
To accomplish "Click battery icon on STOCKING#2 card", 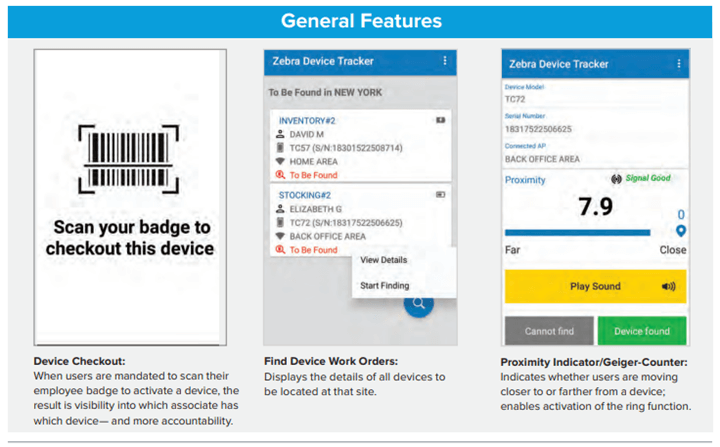I will pyautogui.click(x=440, y=195).
